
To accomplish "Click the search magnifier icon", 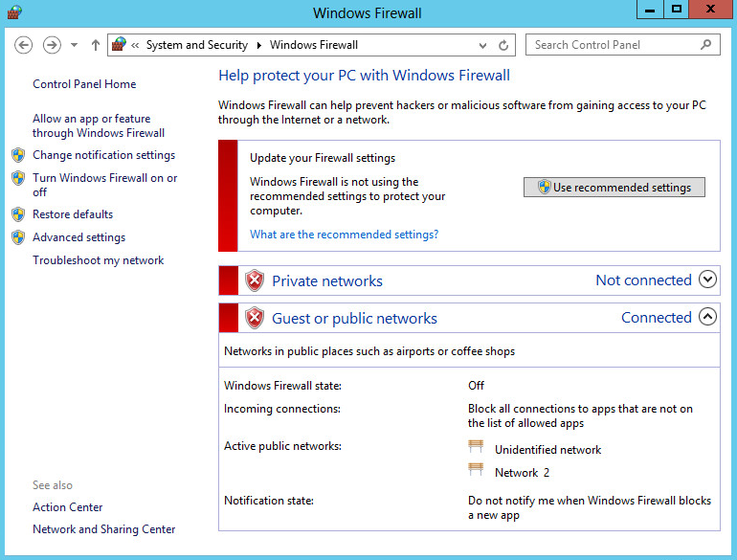I will click(705, 45).
